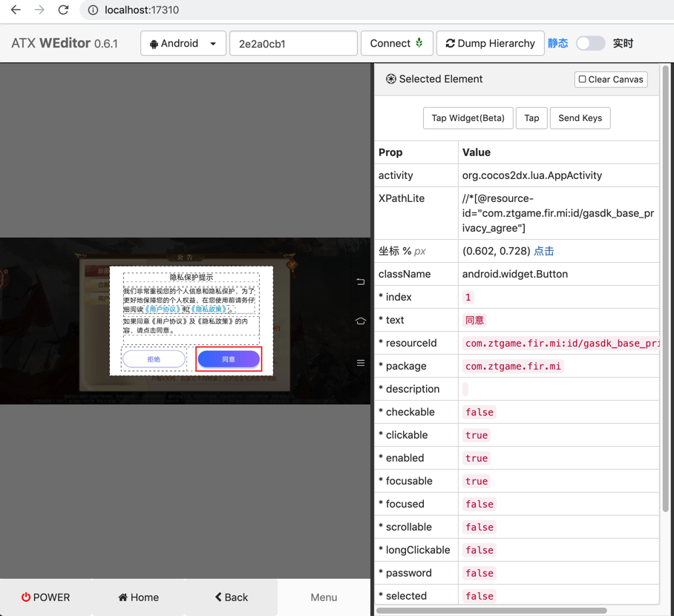Viewport: 674px width, 616px height.
Task: Click the device serial input field
Action: 293,43
